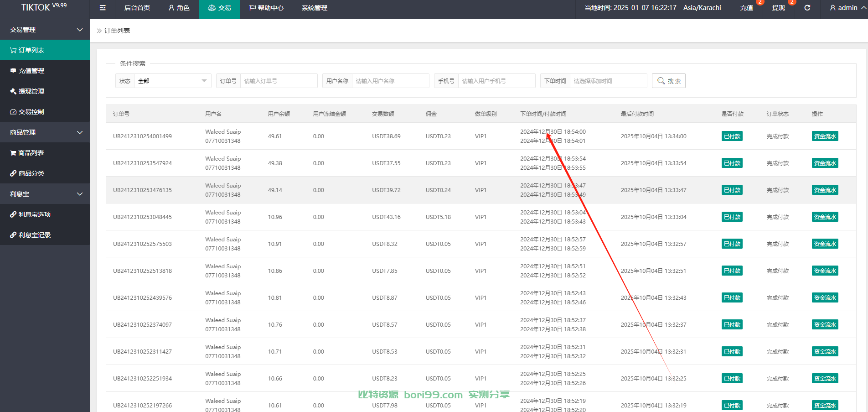Open the admin user dropdown
This screenshot has width=868, height=412.
(x=848, y=8)
